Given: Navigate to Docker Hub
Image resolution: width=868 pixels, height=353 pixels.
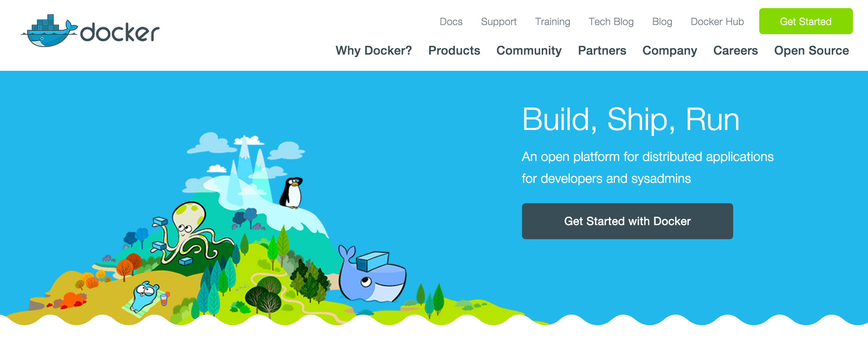Looking at the screenshot, I should tap(717, 21).
